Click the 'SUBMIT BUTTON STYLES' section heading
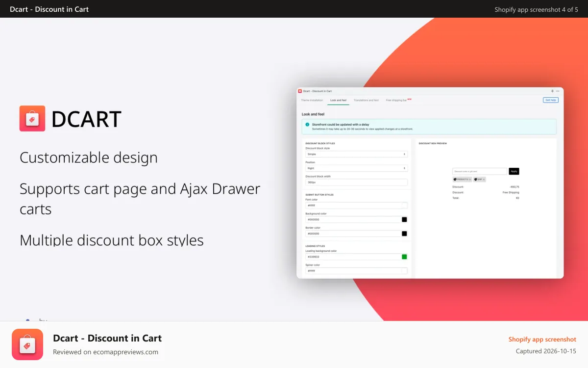The width and height of the screenshot is (588, 368). point(319,195)
